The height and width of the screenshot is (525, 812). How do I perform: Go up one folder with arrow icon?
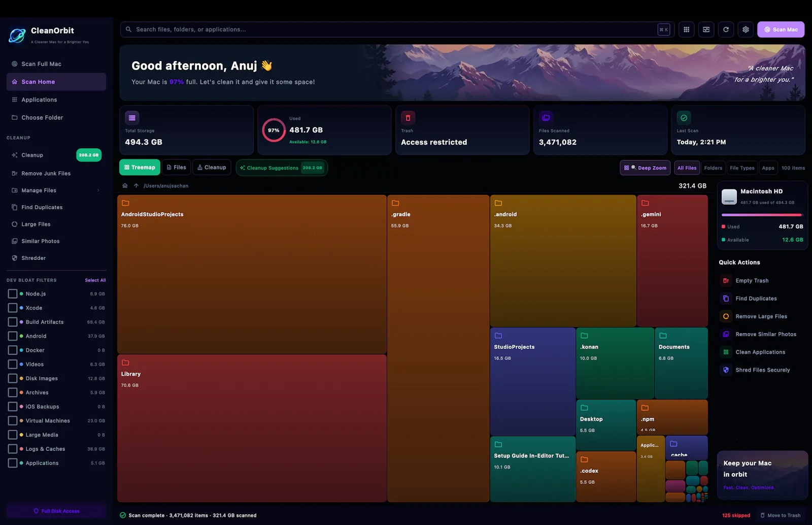click(136, 186)
